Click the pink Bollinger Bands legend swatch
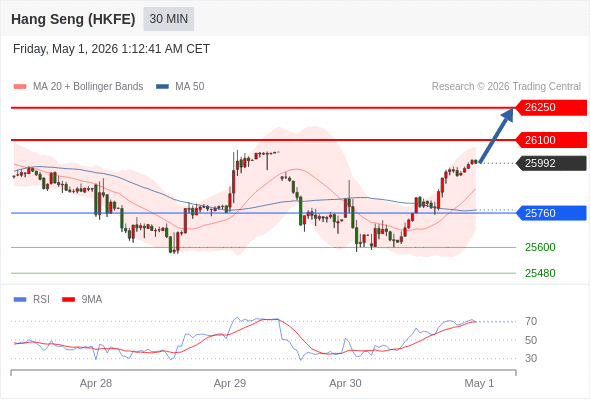This screenshot has height=400, width=590. [x=20, y=87]
